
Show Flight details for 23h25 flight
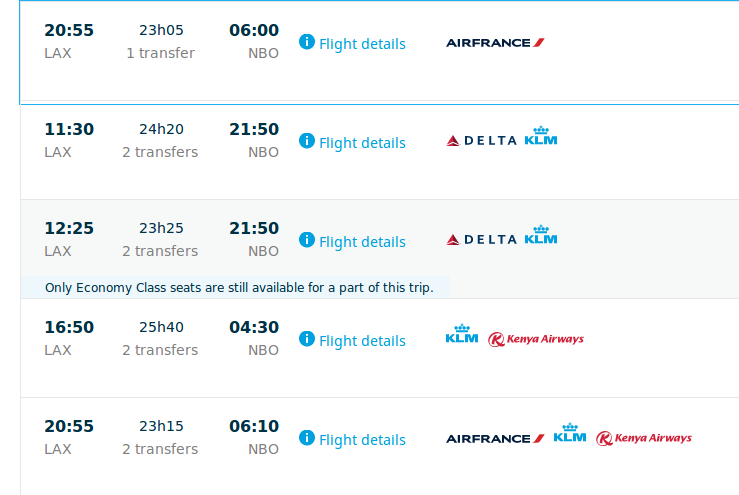[x=362, y=242]
